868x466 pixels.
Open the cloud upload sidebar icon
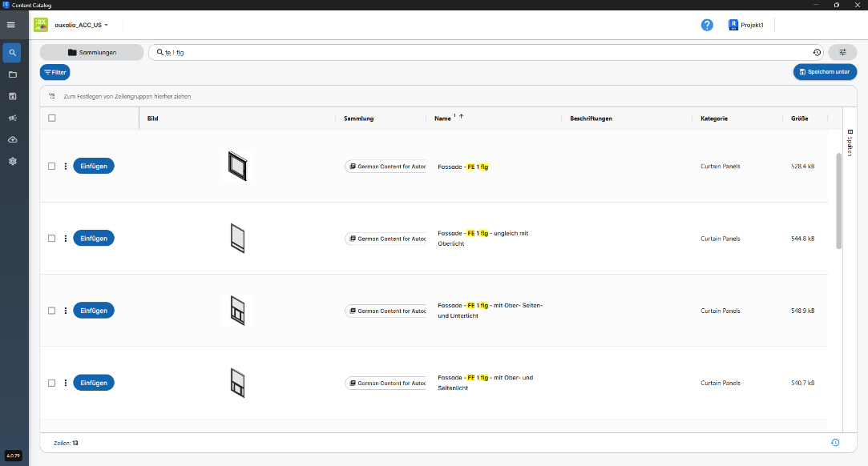click(12, 139)
